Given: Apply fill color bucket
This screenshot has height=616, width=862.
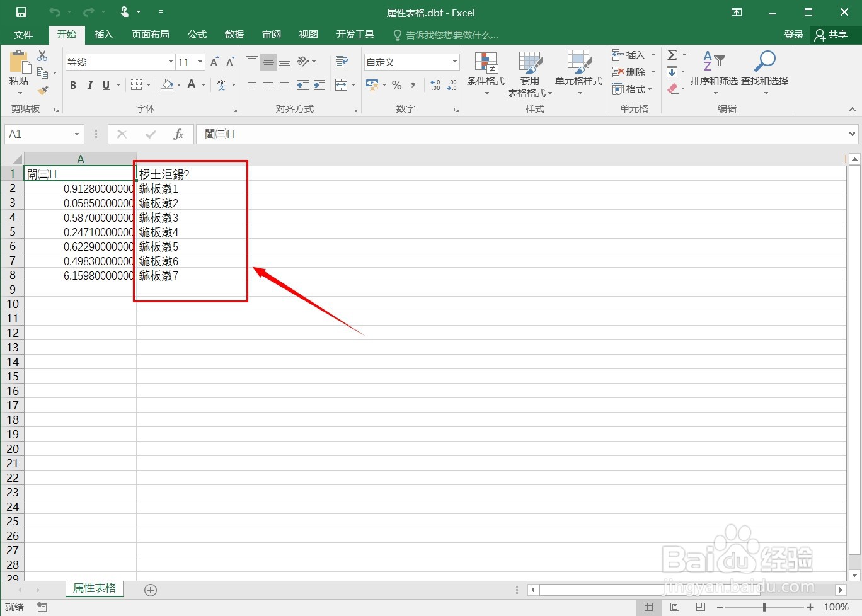Looking at the screenshot, I should tap(168, 84).
